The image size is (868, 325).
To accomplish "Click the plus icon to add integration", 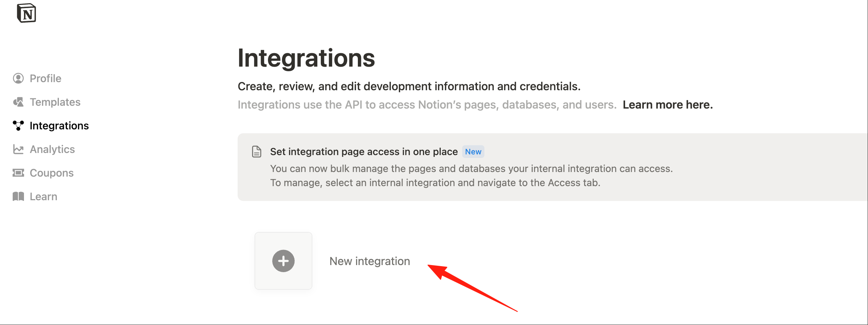I will 283,261.
